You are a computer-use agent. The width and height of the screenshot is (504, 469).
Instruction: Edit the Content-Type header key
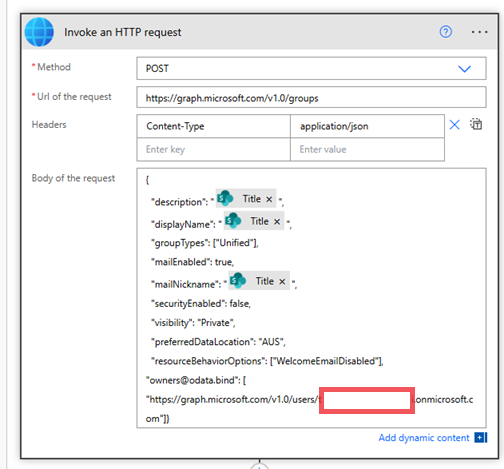pyautogui.click(x=213, y=126)
